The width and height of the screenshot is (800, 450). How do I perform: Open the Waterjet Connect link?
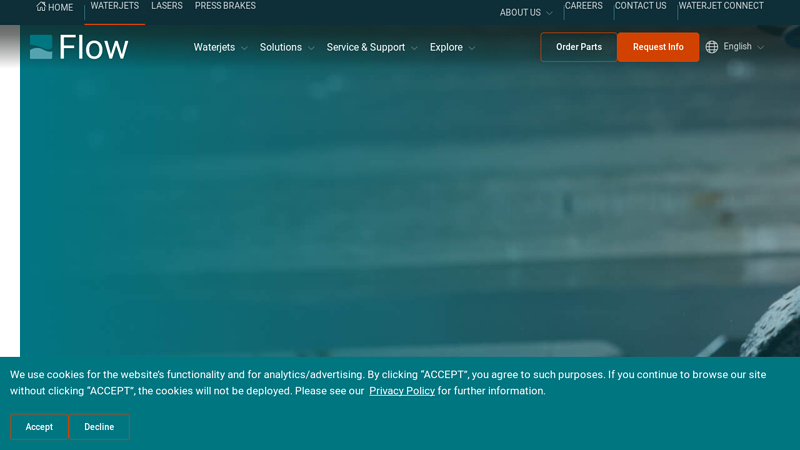pos(721,6)
